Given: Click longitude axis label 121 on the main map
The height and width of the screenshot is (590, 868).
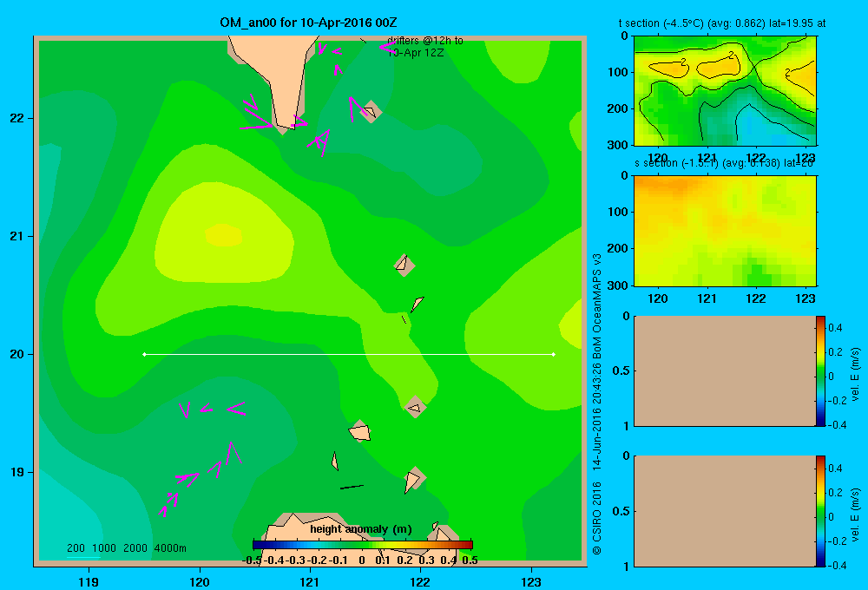Looking at the screenshot, I should click(310, 581).
